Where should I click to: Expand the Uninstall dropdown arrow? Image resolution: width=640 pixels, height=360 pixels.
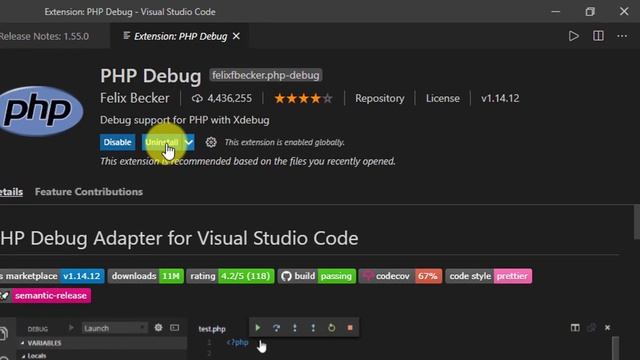189,142
